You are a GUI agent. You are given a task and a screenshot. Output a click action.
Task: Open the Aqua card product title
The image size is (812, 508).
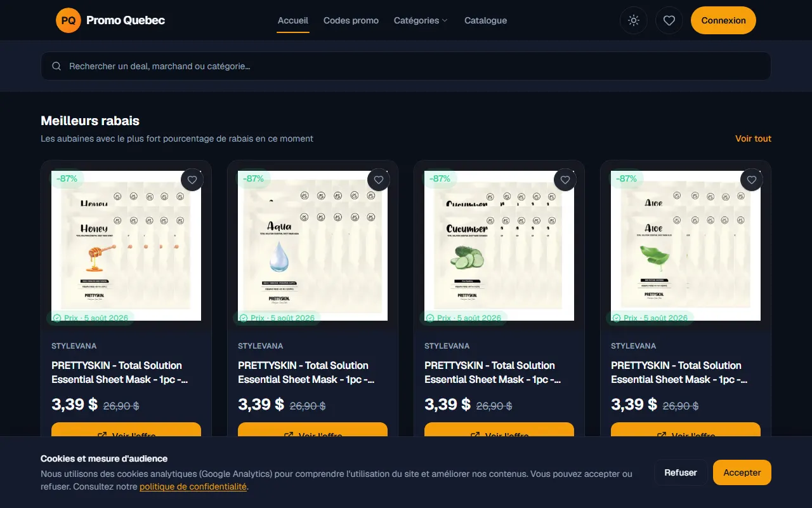(307, 372)
